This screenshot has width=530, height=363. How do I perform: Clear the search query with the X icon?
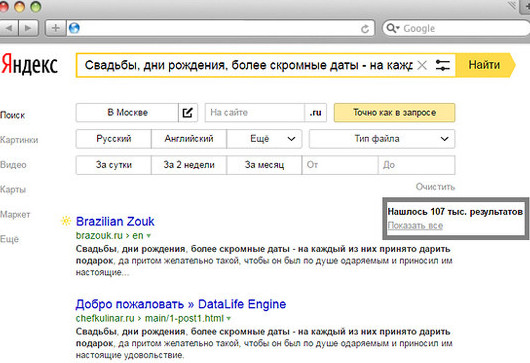click(x=422, y=65)
